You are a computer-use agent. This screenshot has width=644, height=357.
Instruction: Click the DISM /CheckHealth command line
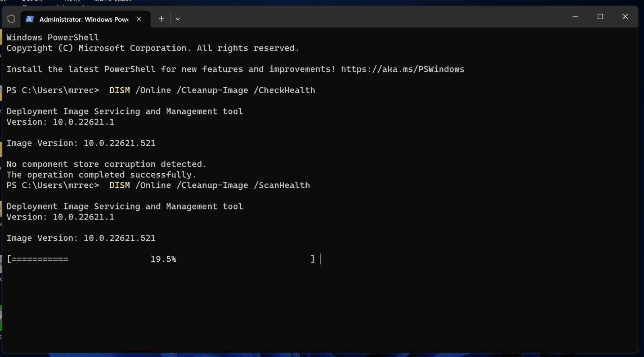[212, 90]
